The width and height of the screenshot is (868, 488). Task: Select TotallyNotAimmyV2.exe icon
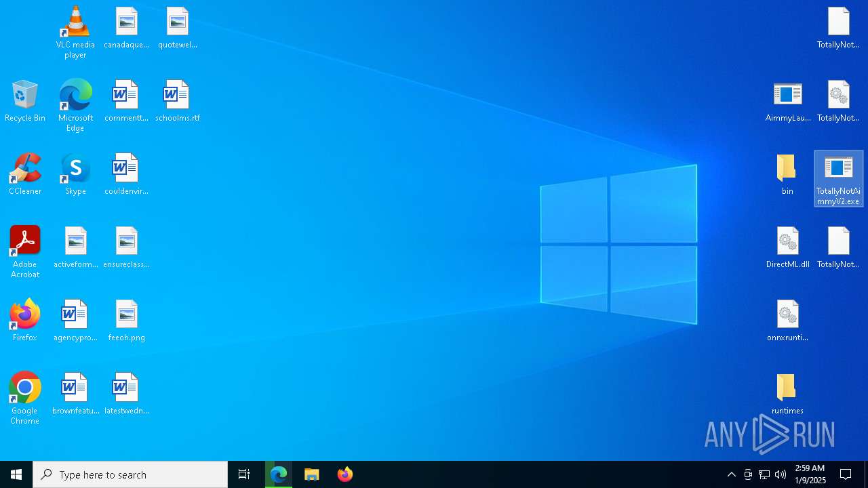[839, 179]
